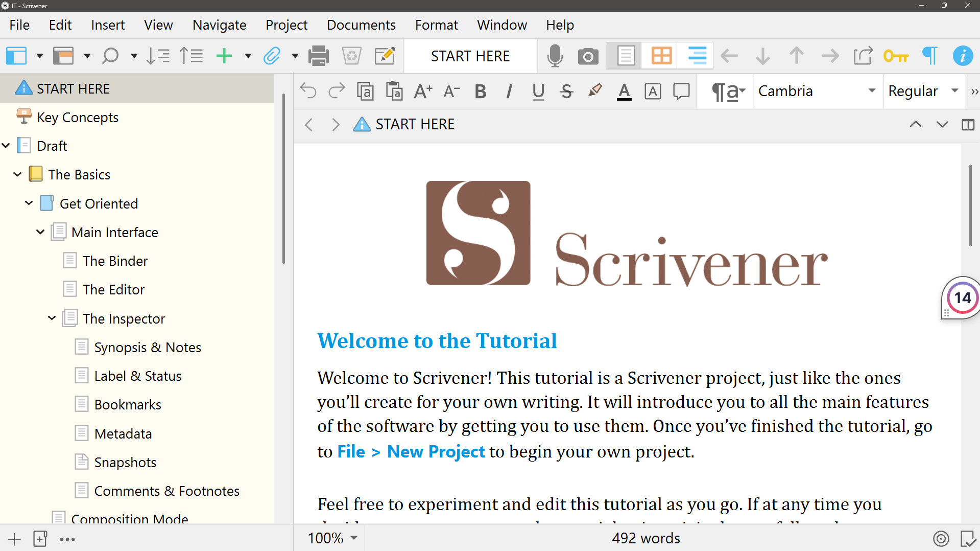Click the Move Right arrow icon

click(x=830, y=55)
